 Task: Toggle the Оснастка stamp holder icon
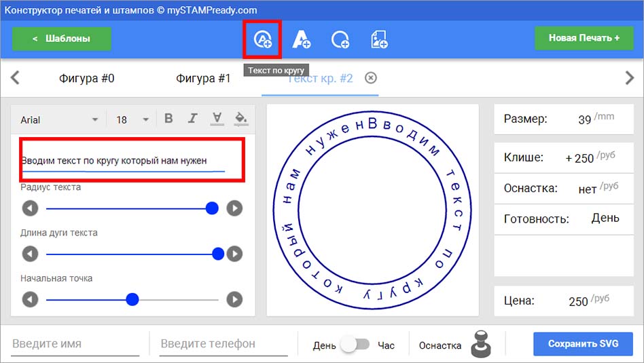tap(481, 344)
